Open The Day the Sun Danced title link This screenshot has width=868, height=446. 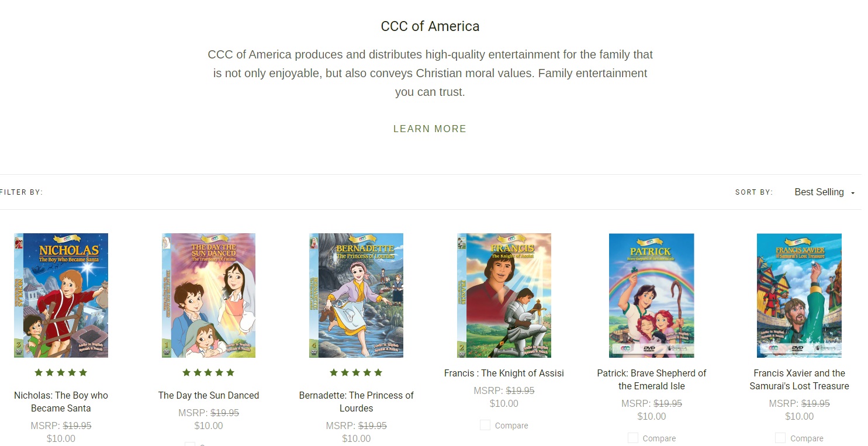(209, 396)
